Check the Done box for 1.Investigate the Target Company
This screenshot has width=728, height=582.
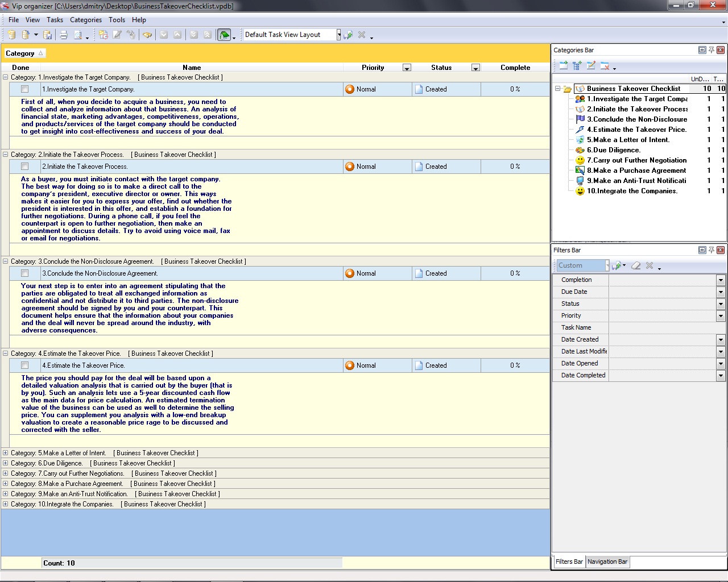tap(24, 89)
